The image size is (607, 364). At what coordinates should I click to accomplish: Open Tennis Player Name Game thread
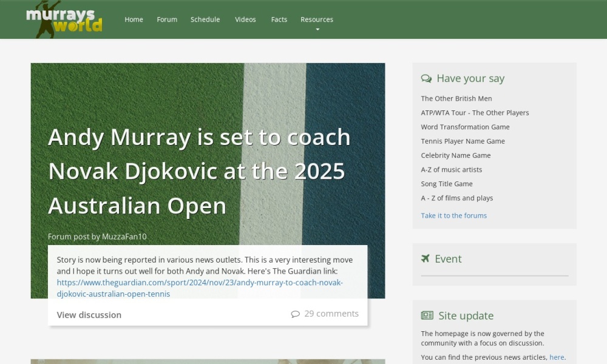click(x=463, y=141)
